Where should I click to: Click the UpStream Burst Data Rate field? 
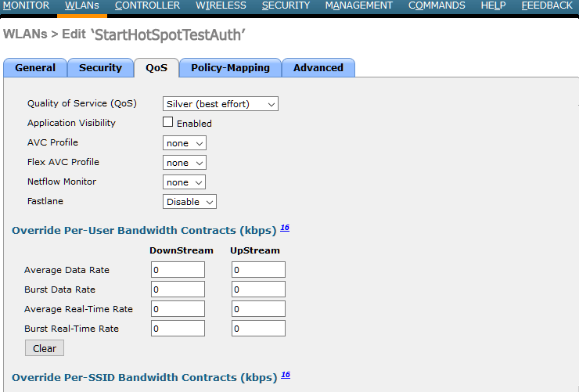[x=258, y=290]
